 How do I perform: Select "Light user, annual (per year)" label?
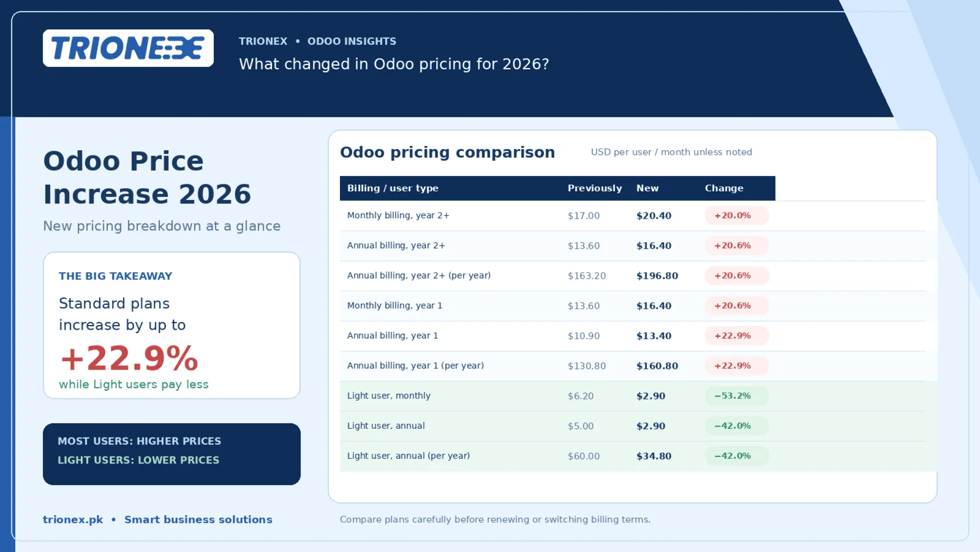pyautogui.click(x=408, y=456)
